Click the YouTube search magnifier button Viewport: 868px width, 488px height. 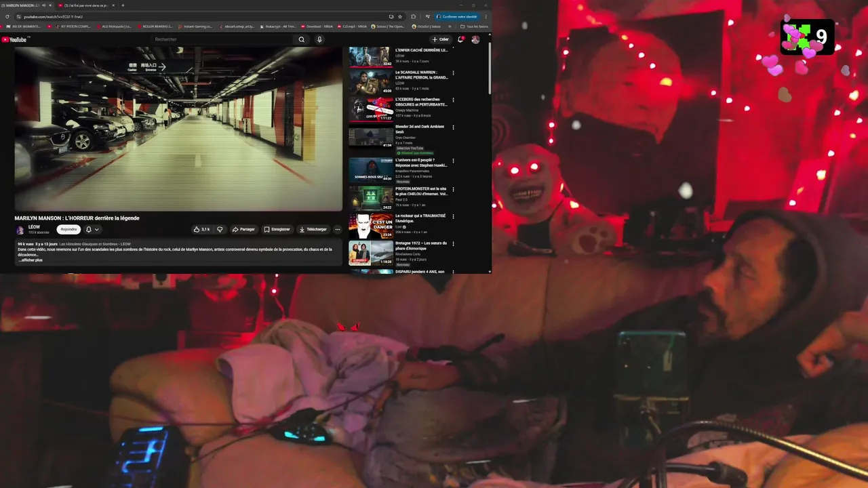[302, 39]
